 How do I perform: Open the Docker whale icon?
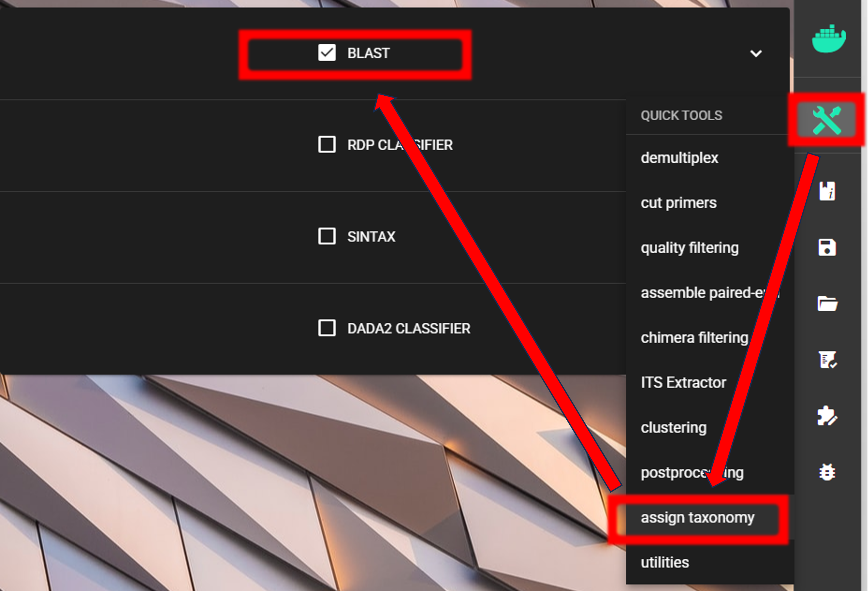coord(829,39)
